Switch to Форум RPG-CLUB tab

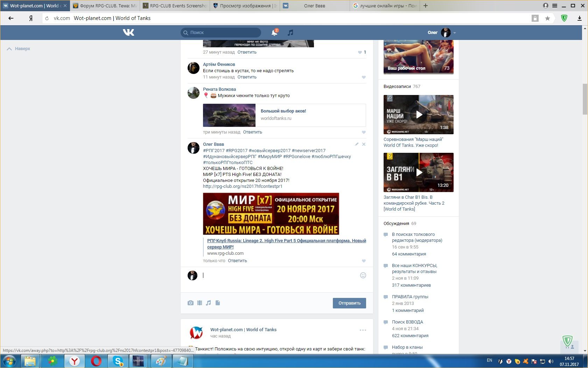(105, 6)
